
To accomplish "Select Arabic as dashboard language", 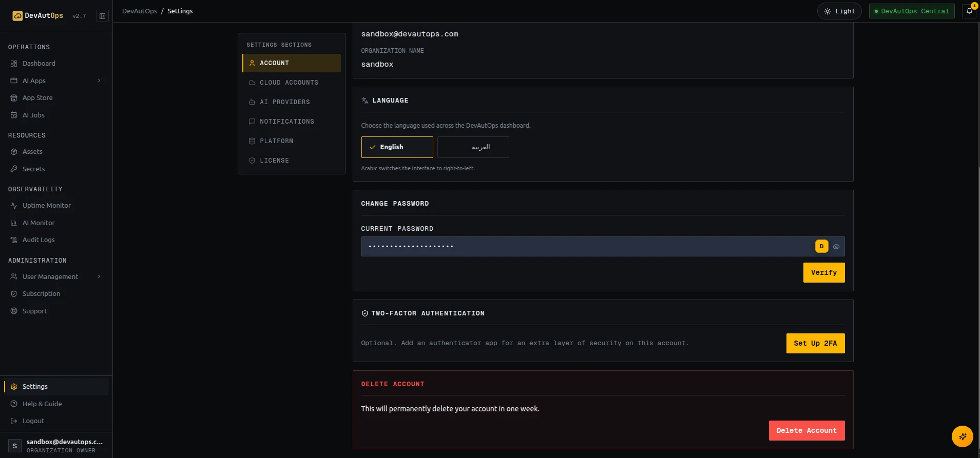I will tap(473, 147).
